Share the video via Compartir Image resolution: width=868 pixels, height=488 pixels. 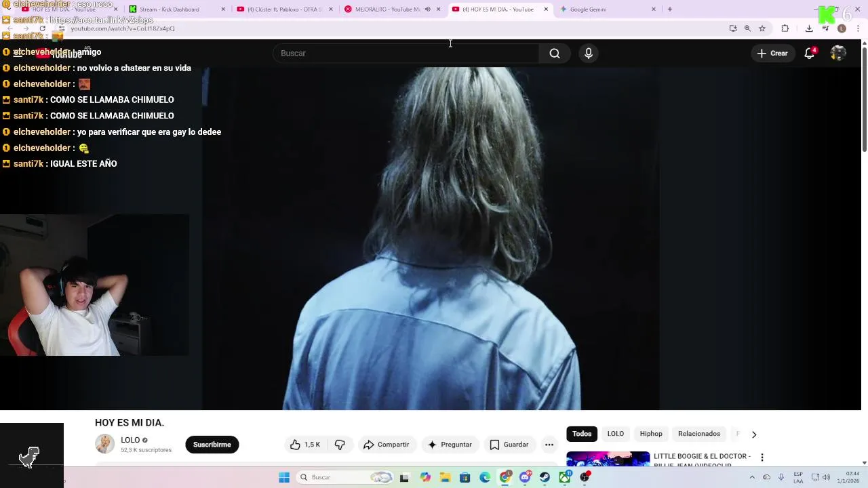[x=386, y=445]
